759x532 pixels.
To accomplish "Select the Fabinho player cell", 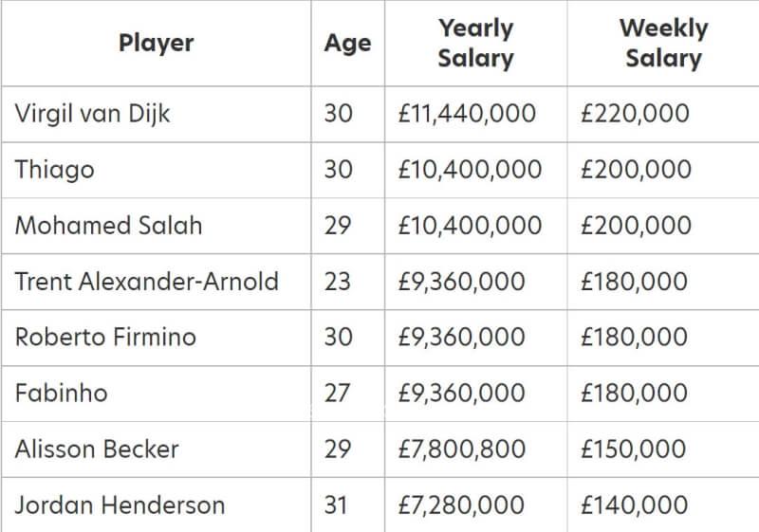I will (x=62, y=393).
